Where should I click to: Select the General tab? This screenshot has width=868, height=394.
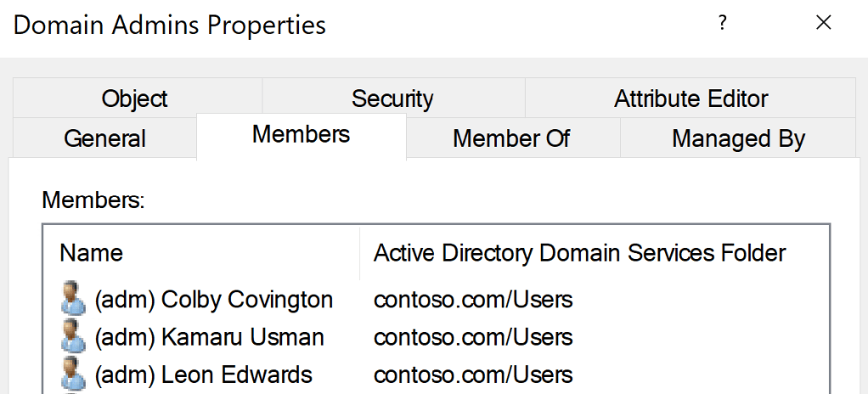point(104,138)
